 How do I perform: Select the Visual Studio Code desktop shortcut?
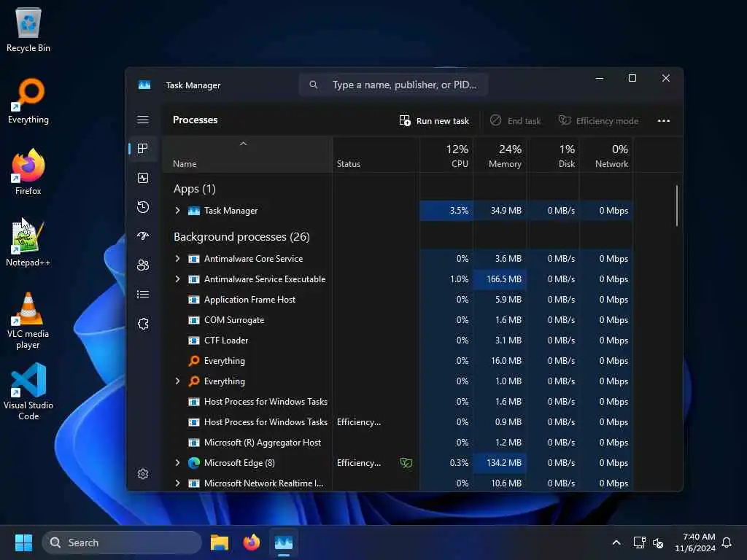click(28, 392)
